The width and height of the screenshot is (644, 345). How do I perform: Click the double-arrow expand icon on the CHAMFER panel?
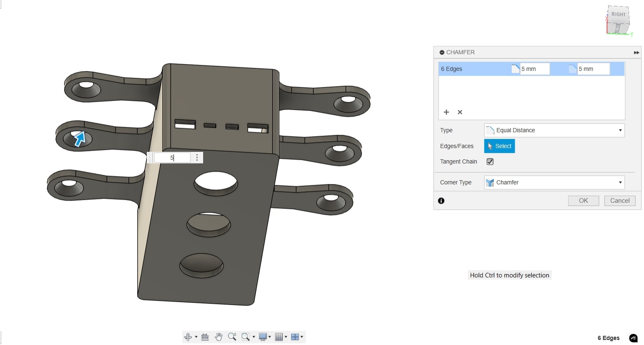[636, 53]
